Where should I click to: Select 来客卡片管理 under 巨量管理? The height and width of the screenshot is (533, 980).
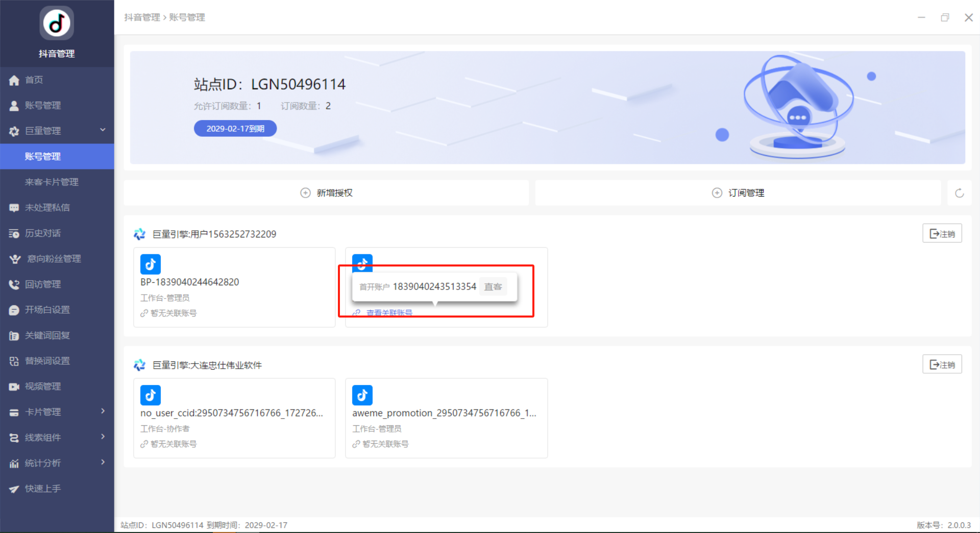pos(52,182)
